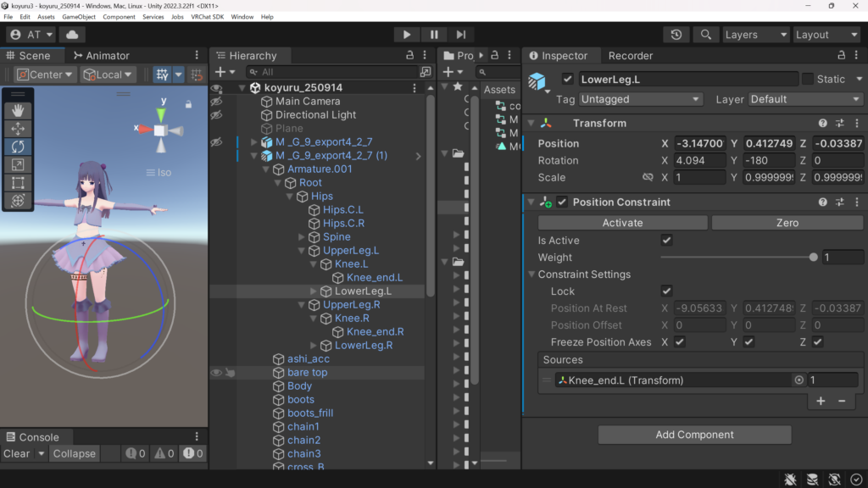Expand the LowerLeg.L tree item
Viewport: 868px width, 488px height.
314,291
